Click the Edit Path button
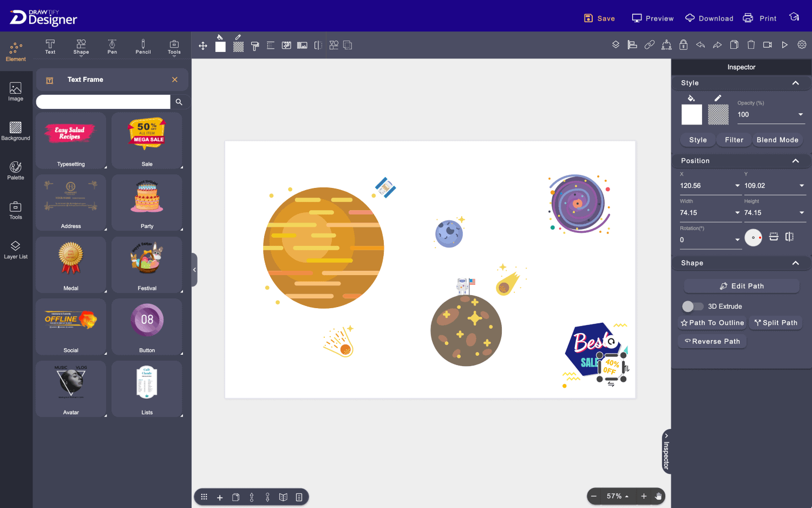The height and width of the screenshot is (508, 812). point(741,286)
